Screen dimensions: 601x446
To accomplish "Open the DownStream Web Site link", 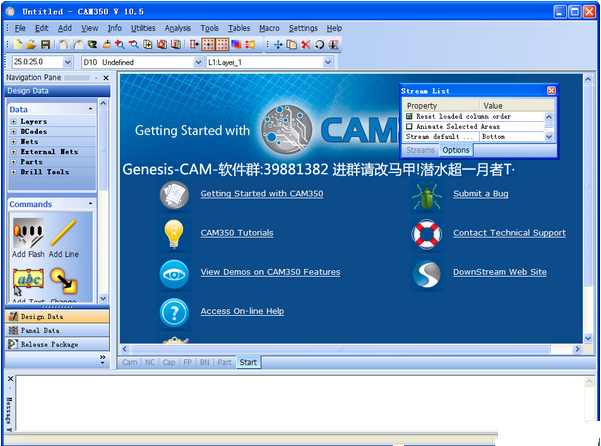I will [500, 272].
